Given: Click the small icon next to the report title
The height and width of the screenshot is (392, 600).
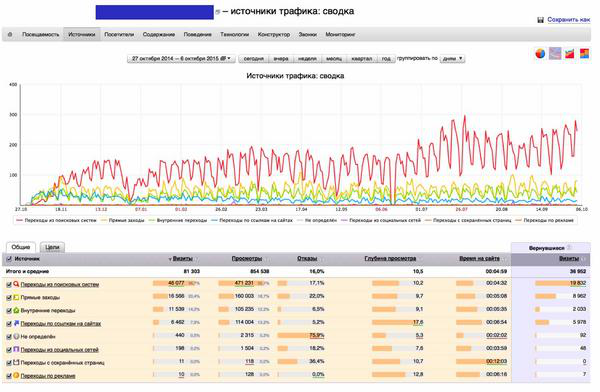Looking at the screenshot, I should coord(217,12).
